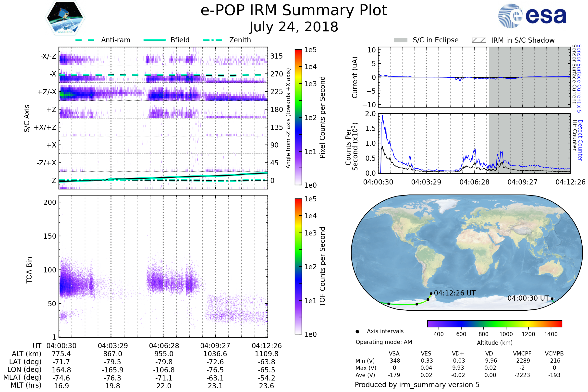Click the ESA logo
The width and height of the screenshot is (588, 392).
(532, 16)
